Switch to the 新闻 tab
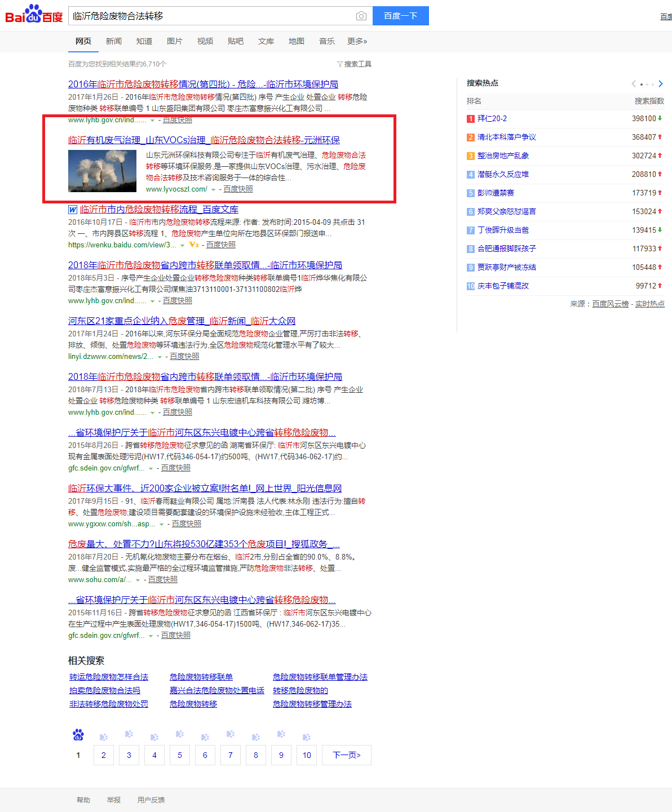 [x=114, y=41]
